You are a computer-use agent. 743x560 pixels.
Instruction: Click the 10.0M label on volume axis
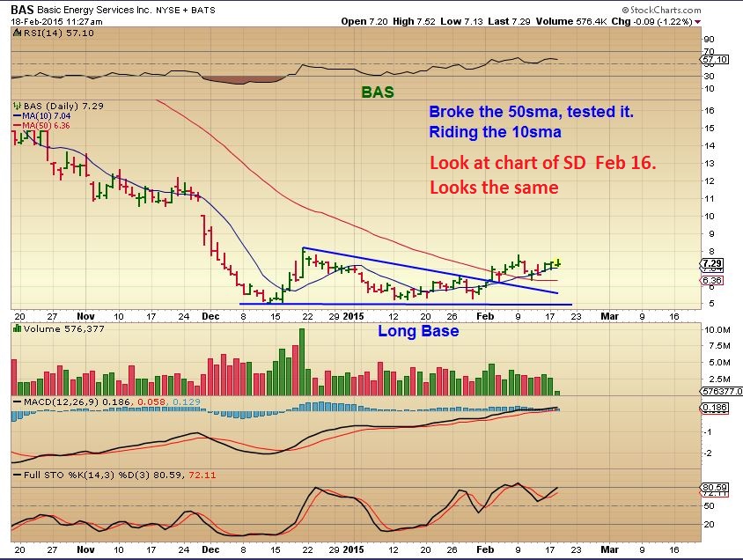[717, 329]
